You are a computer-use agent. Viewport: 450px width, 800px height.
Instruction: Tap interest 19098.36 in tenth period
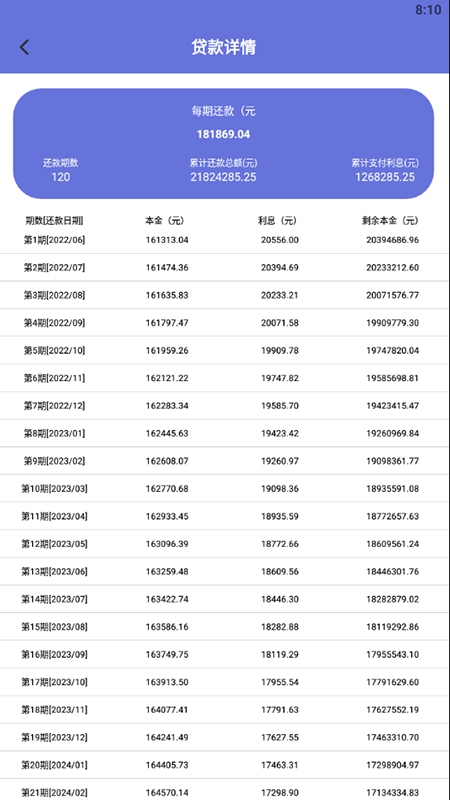(x=280, y=489)
